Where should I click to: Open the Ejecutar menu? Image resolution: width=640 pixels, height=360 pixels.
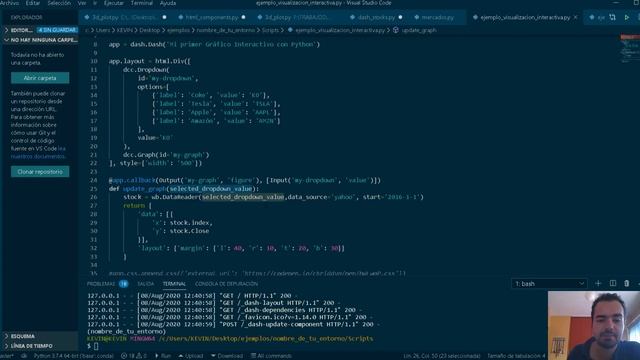click(113, 3)
